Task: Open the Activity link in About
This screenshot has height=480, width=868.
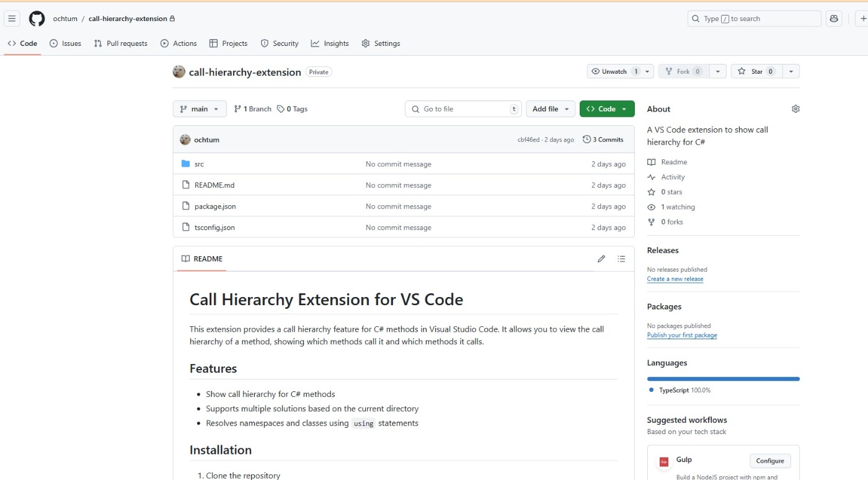Action: pos(666,177)
